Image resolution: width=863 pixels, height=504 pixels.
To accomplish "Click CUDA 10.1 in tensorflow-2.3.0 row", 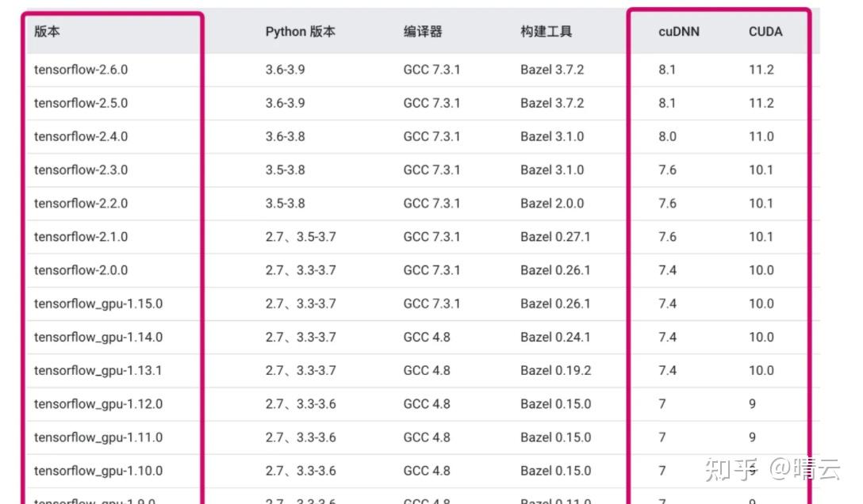I will click(761, 170).
